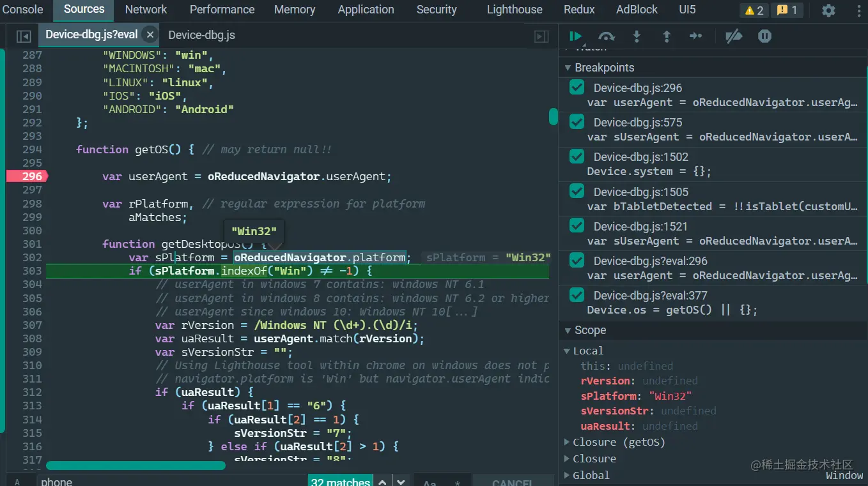
Task: Disable the Device-dbg.js:1505 breakpoint
Action: pyautogui.click(x=577, y=191)
